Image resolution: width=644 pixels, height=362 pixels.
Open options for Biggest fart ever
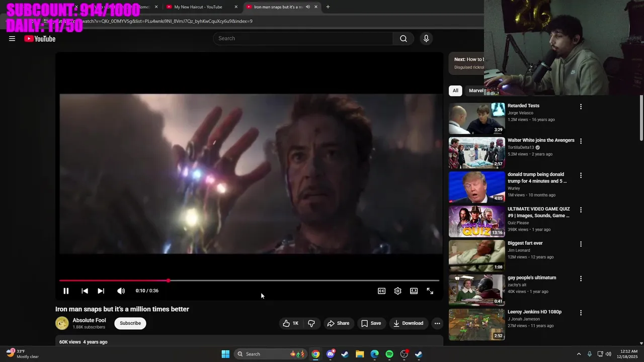coord(581,244)
